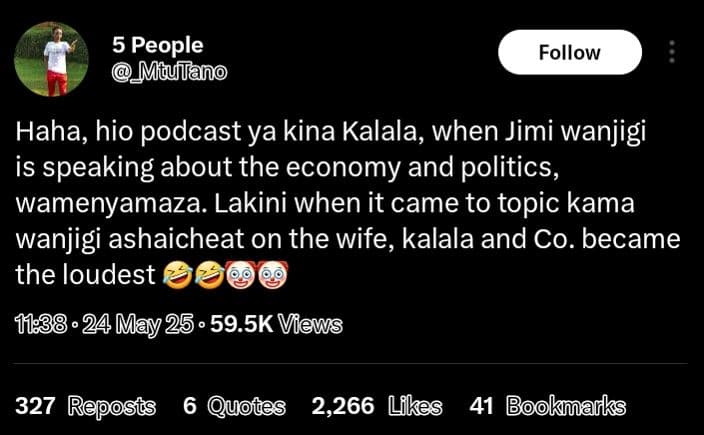Click the 41 Bookmarks count
This screenshot has height=435, width=704.
[x=547, y=406]
